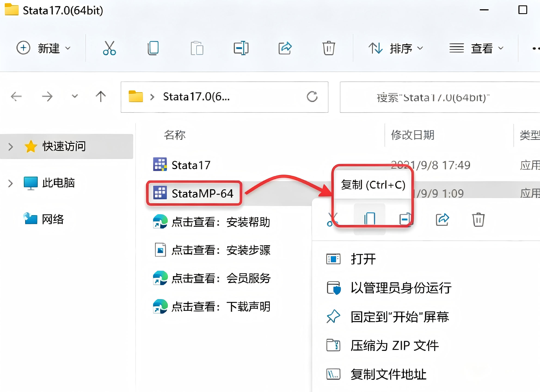Open the 查看 (View) dropdown
The height and width of the screenshot is (392, 540).
click(x=477, y=48)
